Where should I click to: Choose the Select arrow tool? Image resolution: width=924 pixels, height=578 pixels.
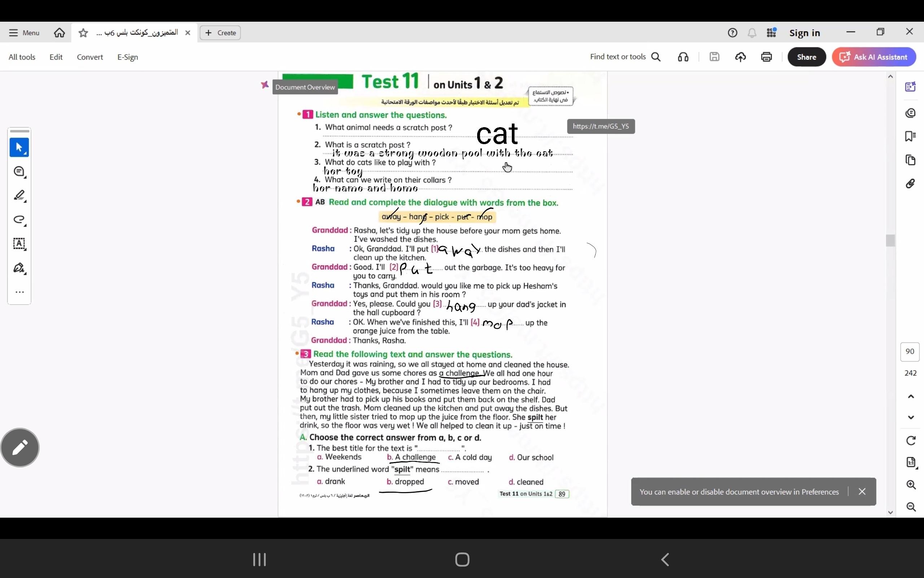pos(19,147)
